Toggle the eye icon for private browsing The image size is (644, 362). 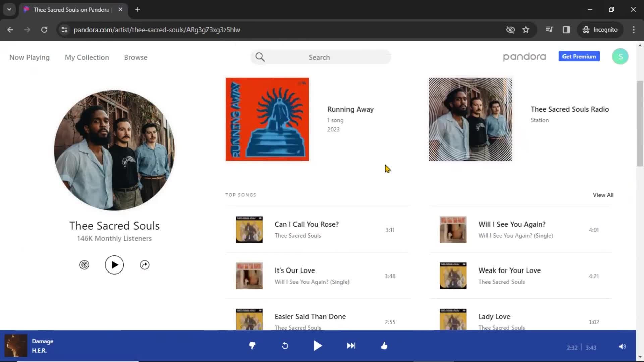click(511, 29)
